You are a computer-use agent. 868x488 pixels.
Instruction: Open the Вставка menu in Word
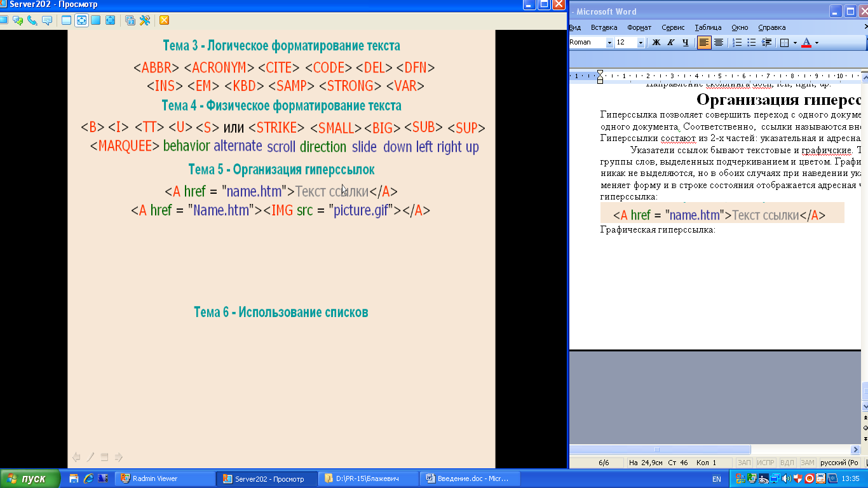point(604,27)
